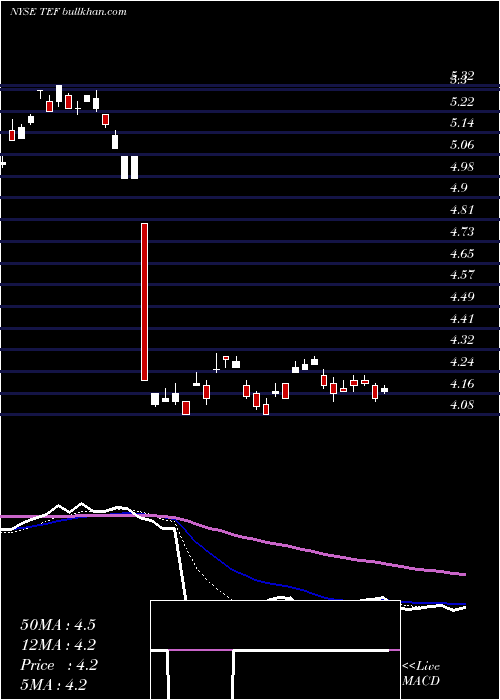The height and width of the screenshot is (700, 500).
Task: Click the 4.41 price axis label
Action: 462,319
